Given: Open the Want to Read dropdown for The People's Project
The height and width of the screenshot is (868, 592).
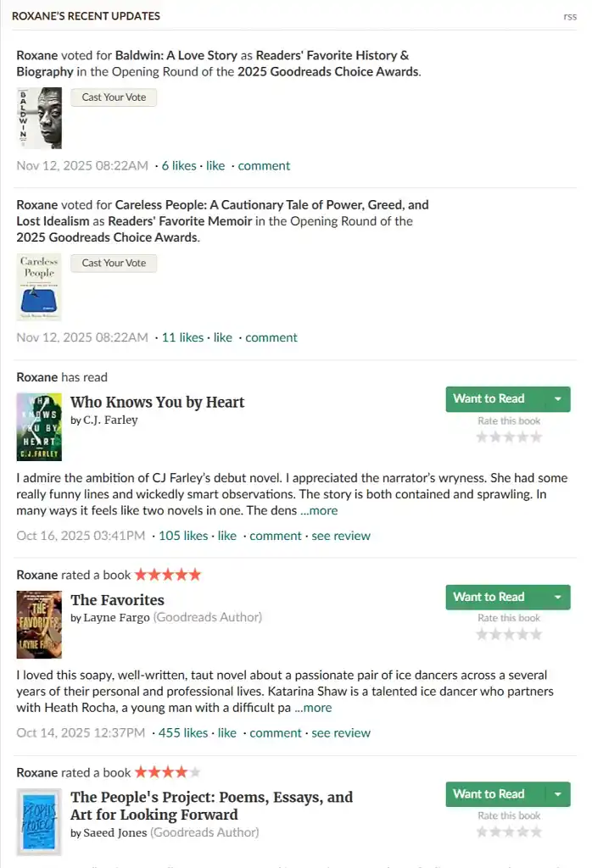Looking at the screenshot, I should (559, 794).
